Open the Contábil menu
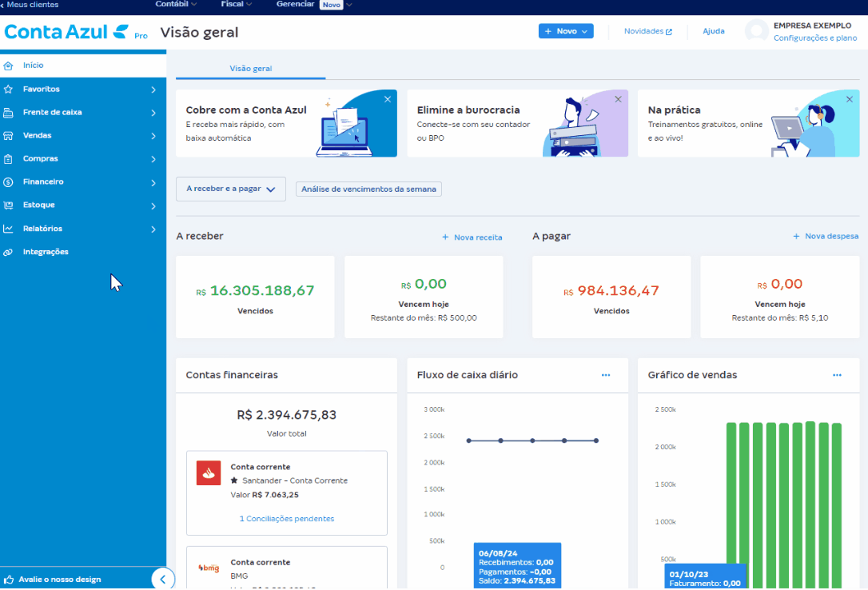This screenshot has width=868, height=590. pos(176,4)
